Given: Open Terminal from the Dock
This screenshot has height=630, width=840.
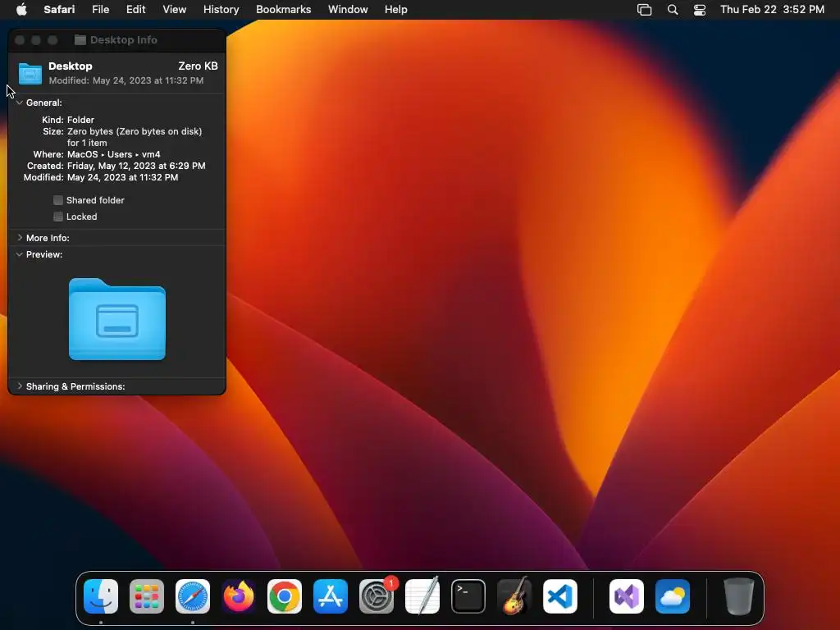Looking at the screenshot, I should [x=468, y=596].
